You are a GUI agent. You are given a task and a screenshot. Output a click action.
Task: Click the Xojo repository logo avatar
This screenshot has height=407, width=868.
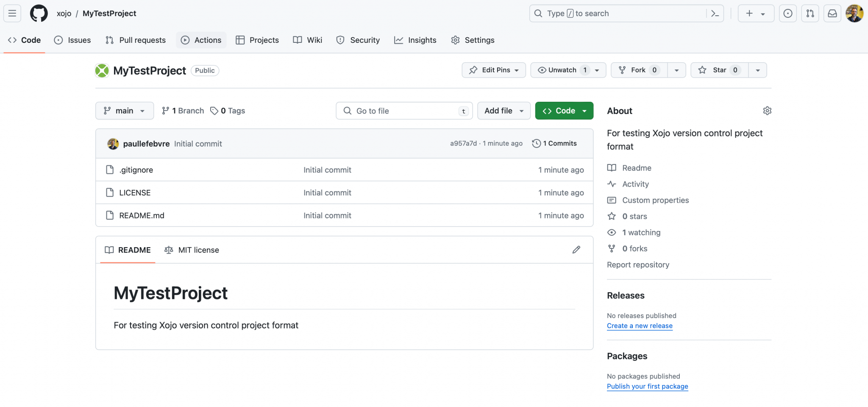[102, 70]
